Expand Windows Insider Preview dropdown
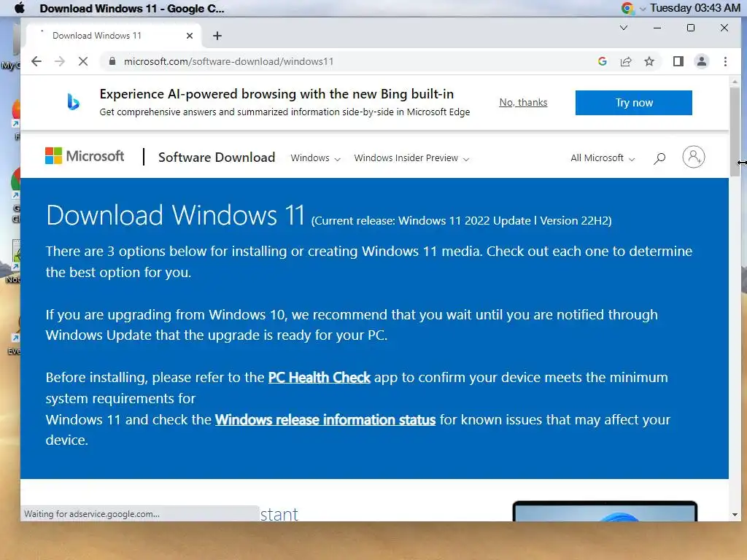Image resolution: width=747 pixels, height=560 pixels. pyautogui.click(x=411, y=158)
